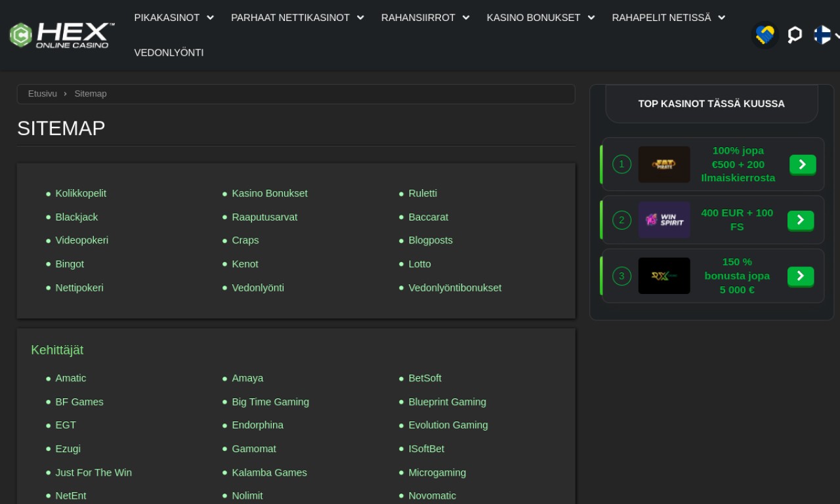Open the Novomatic developer link
840x504 pixels.
(432, 495)
